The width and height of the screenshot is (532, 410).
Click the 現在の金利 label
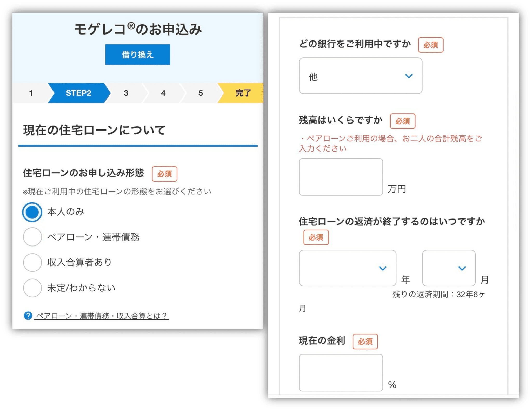pyautogui.click(x=322, y=340)
